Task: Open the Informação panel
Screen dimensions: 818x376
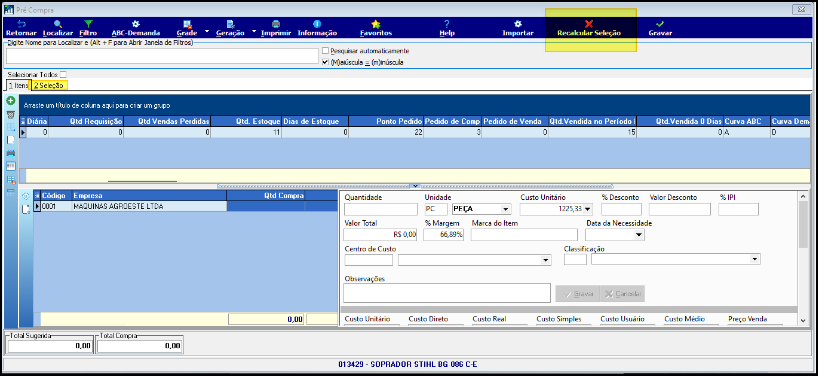Action: pos(317,28)
